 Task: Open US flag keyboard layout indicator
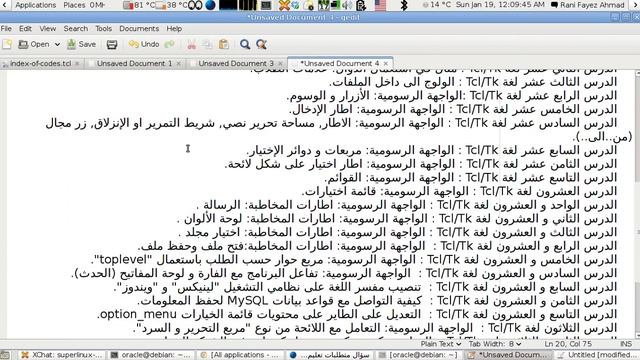(x=380, y=5)
